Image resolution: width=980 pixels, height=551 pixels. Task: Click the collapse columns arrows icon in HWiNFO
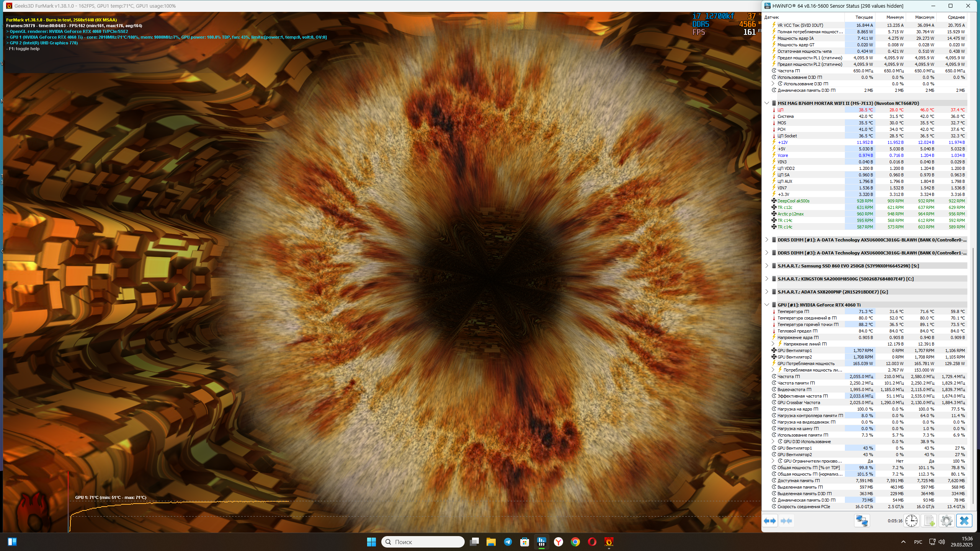[786, 521]
